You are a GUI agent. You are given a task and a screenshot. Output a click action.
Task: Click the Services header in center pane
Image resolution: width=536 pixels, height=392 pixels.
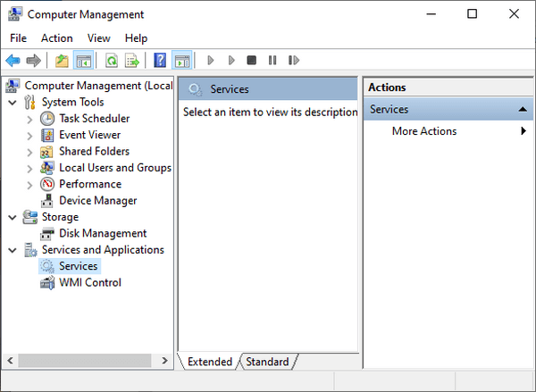tap(268, 89)
